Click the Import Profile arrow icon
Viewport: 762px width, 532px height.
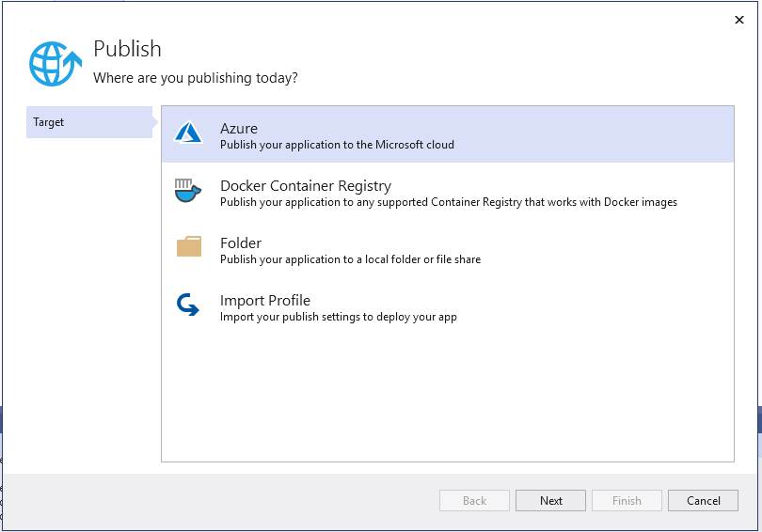[187, 305]
